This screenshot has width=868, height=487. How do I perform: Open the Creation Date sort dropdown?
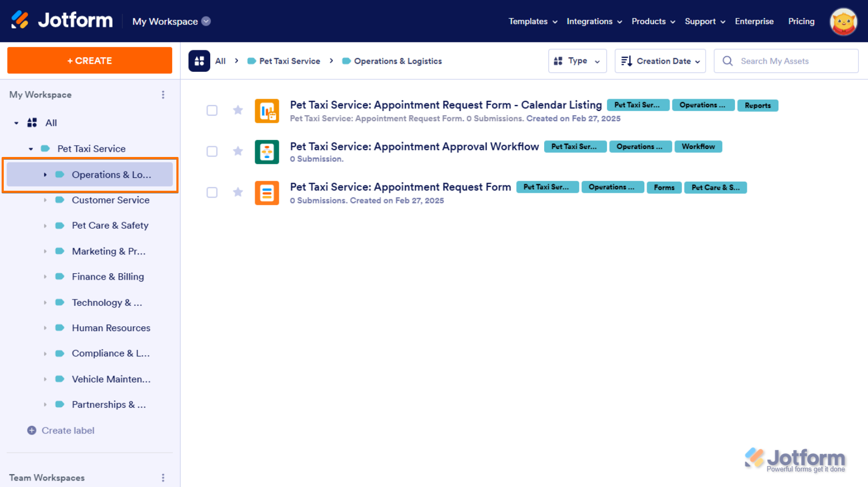click(x=660, y=61)
